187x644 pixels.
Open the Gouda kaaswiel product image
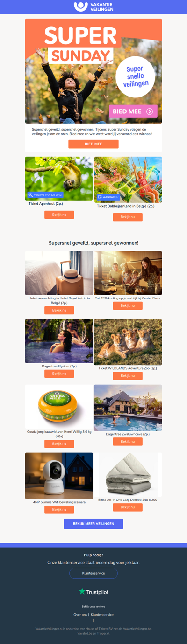(59, 407)
